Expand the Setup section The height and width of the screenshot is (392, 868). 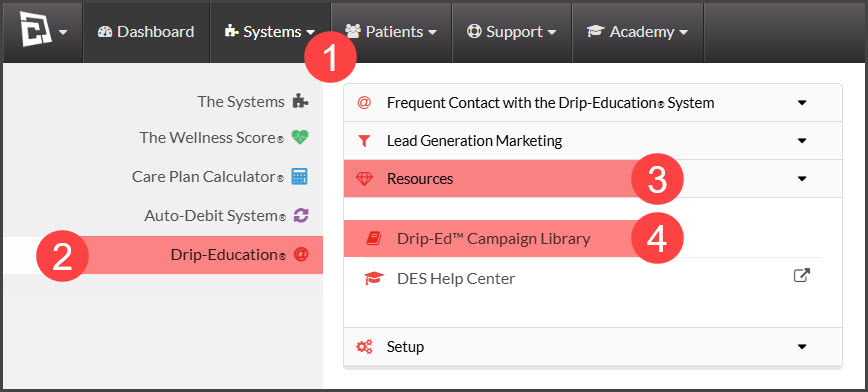pyautogui.click(x=593, y=347)
